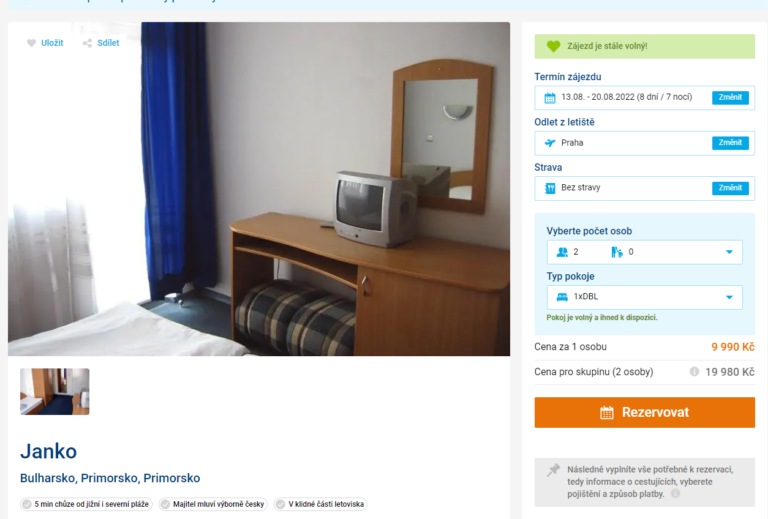Change departure airport Praha via Změnit
The image size is (768, 519).
[x=730, y=143]
